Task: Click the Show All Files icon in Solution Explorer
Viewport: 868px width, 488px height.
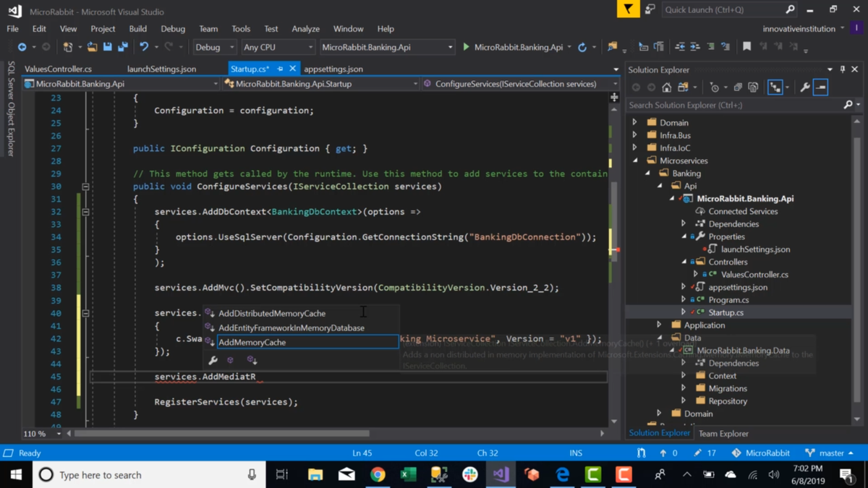Action: click(x=753, y=87)
